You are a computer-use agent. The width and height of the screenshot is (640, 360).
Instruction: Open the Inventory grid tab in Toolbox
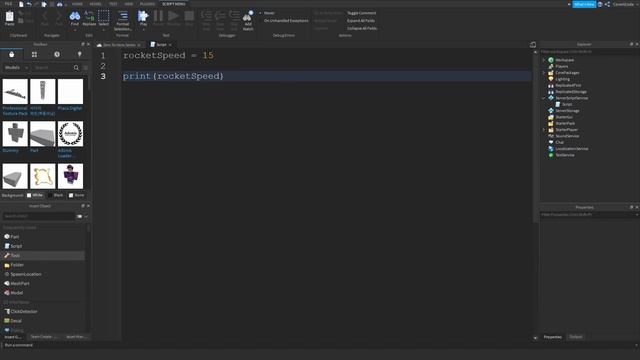34,54
